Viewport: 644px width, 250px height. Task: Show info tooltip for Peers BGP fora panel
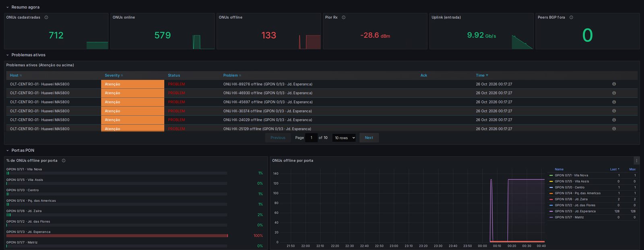click(571, 17)
